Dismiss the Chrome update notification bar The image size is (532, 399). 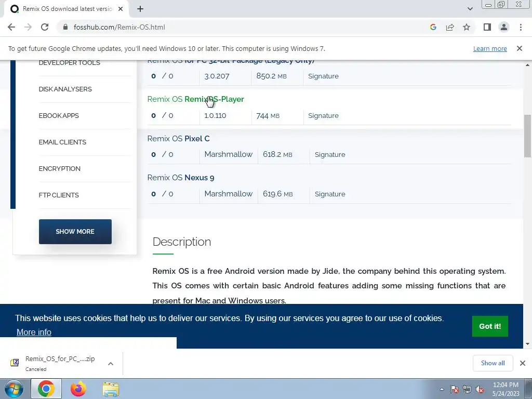pyautogui.click(x=519, y=48)
